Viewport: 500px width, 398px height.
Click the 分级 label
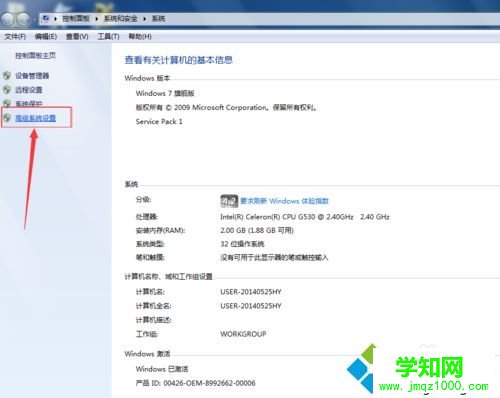pyautogui.click(x=143, y=199)
